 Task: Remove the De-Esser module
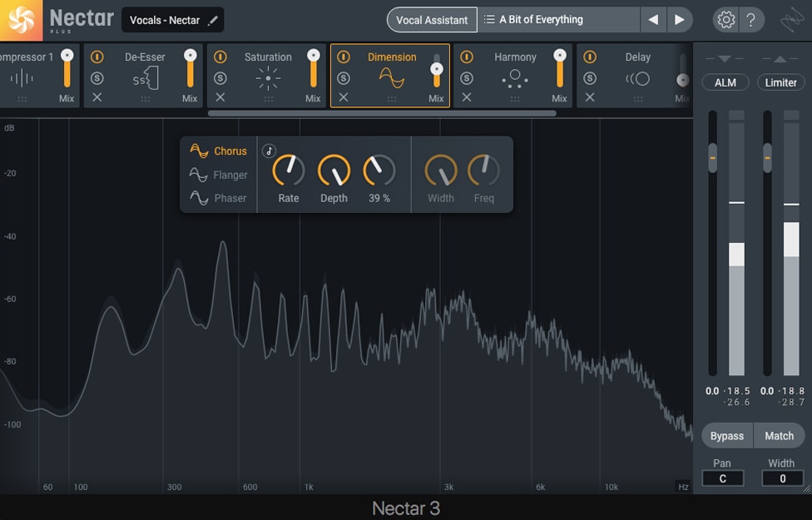point(97,97)
